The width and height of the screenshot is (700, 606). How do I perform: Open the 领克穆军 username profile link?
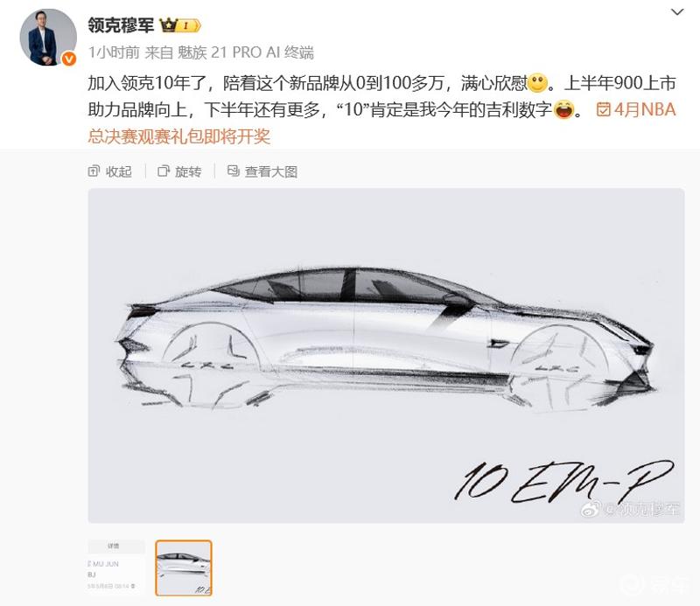tap(121, 25)
